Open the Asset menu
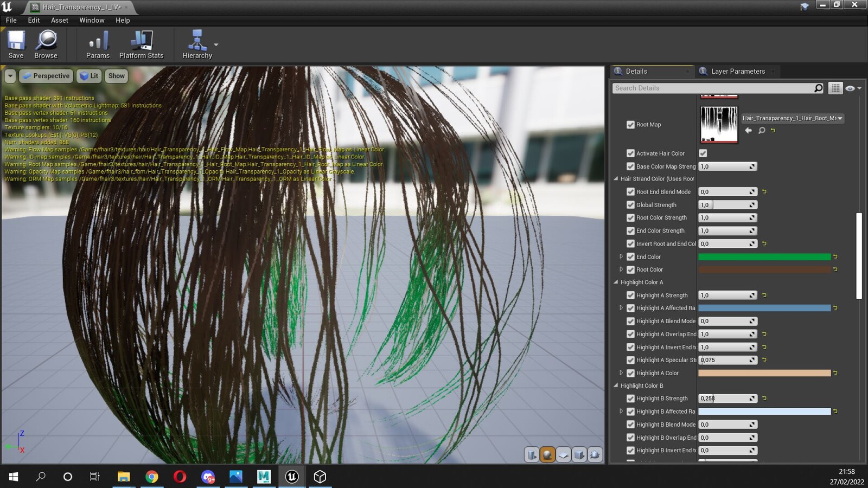 (60, 20)
